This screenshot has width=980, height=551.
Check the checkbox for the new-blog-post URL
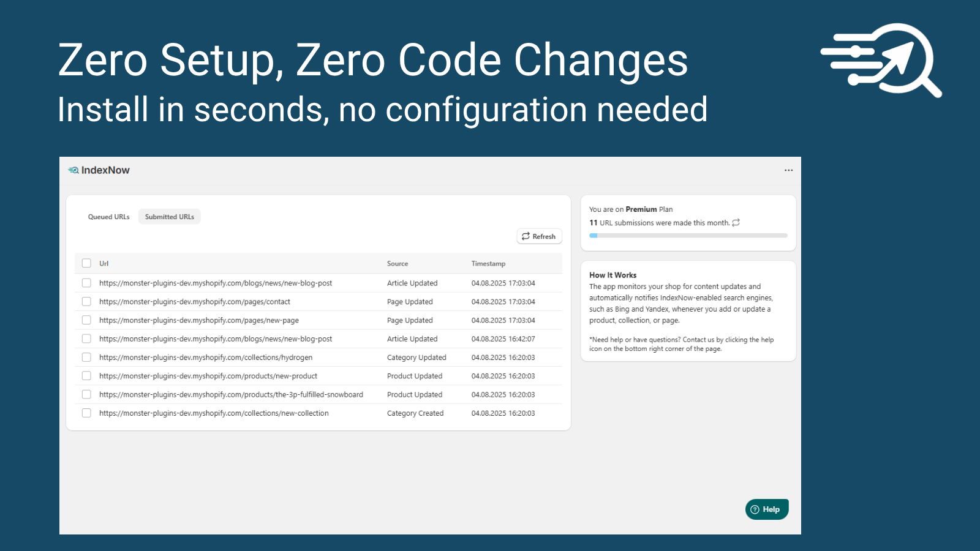[x=86, y=283]
